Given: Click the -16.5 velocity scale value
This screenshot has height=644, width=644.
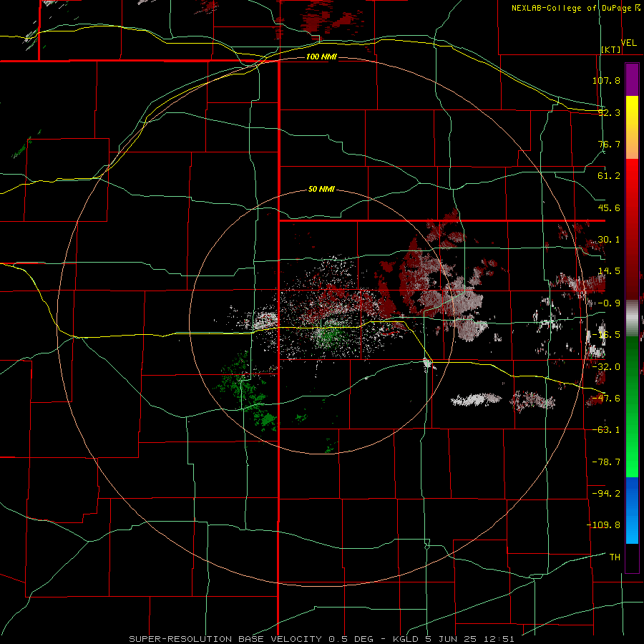Looking at the screenshot, I should pyautogui.click(x=606, y=335).
